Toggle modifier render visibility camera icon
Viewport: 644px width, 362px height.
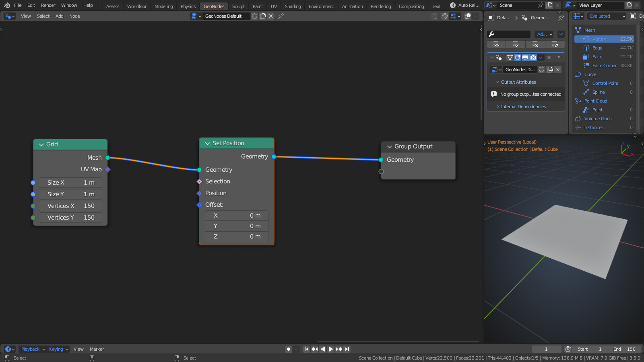533,58
